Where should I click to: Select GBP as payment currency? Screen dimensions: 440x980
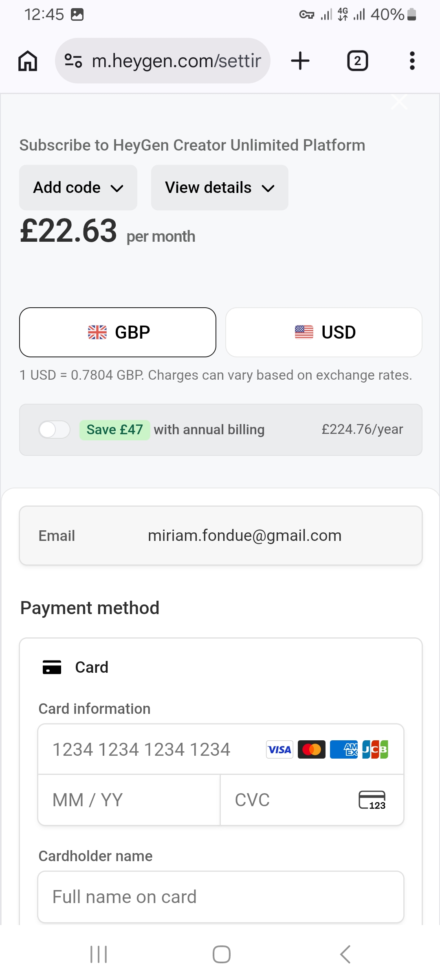pos(118,332)
